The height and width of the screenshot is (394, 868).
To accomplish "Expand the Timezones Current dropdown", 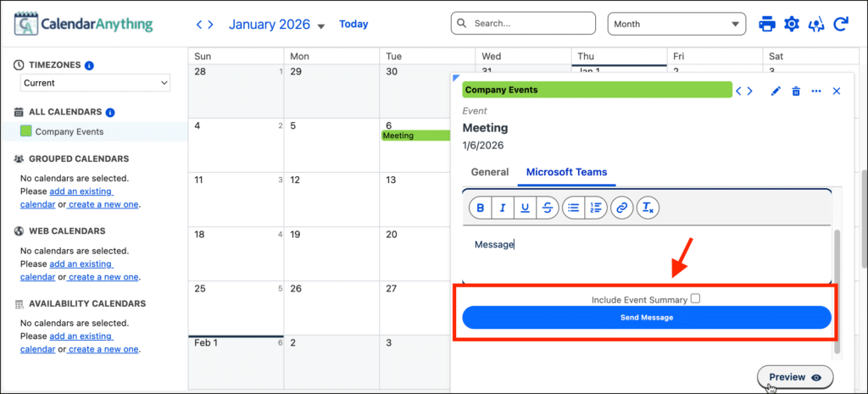I will (x=95, y=83).
